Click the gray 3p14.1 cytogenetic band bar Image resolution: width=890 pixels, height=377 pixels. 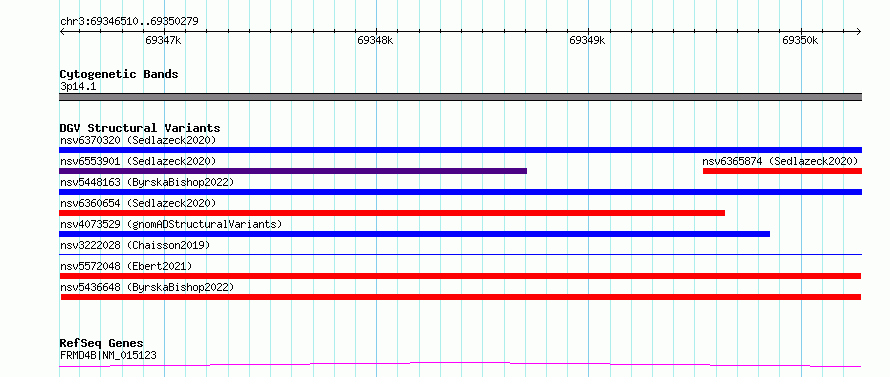460,97
